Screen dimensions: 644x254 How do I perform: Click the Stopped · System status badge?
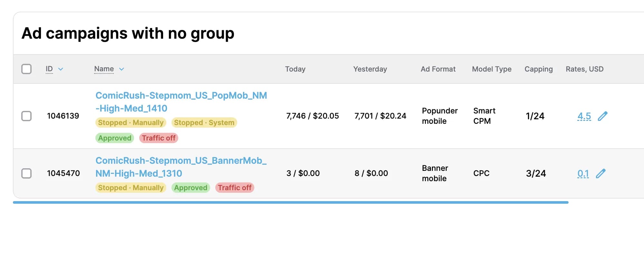tap(204, 122)
